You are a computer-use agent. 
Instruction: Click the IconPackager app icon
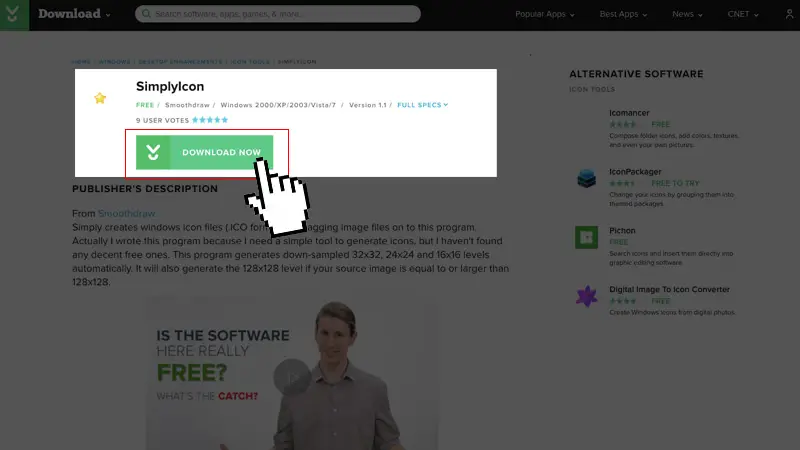coord(586,179)
